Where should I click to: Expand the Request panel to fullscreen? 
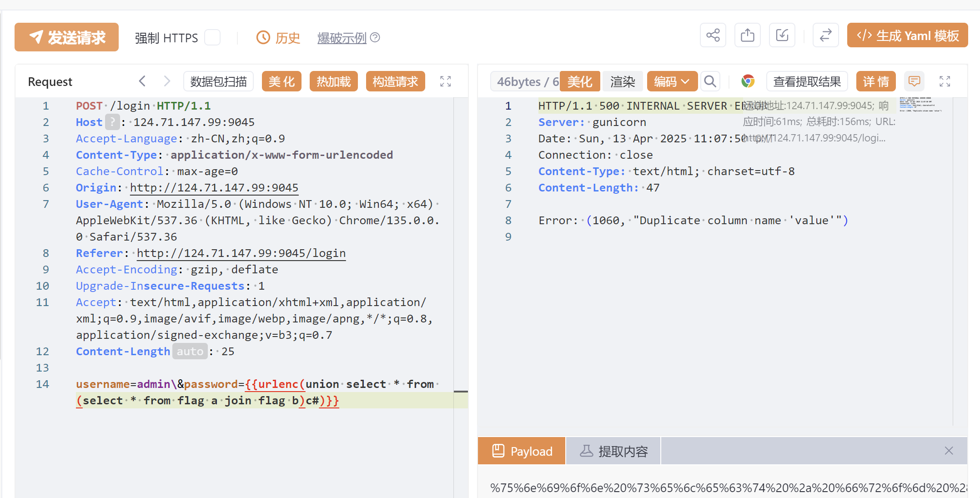coord(446,81)
